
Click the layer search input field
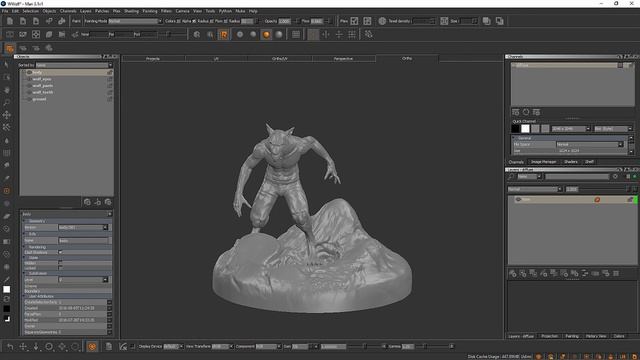577,177
